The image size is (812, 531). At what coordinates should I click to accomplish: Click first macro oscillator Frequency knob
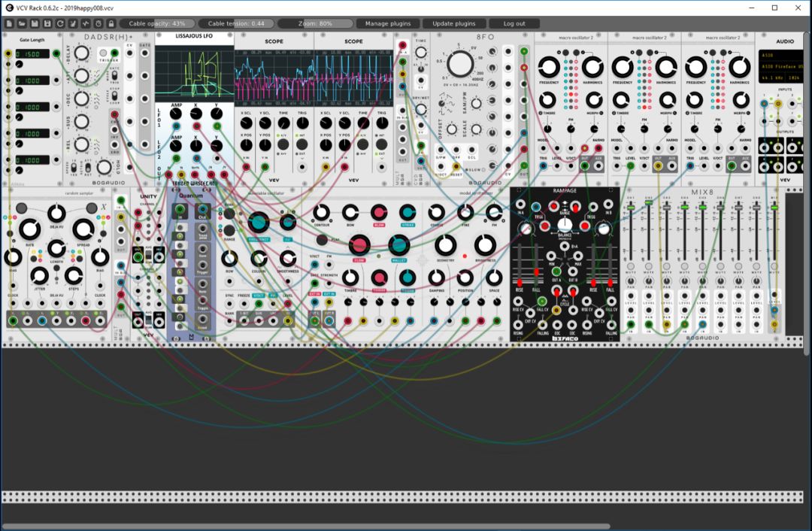[549, 68]
